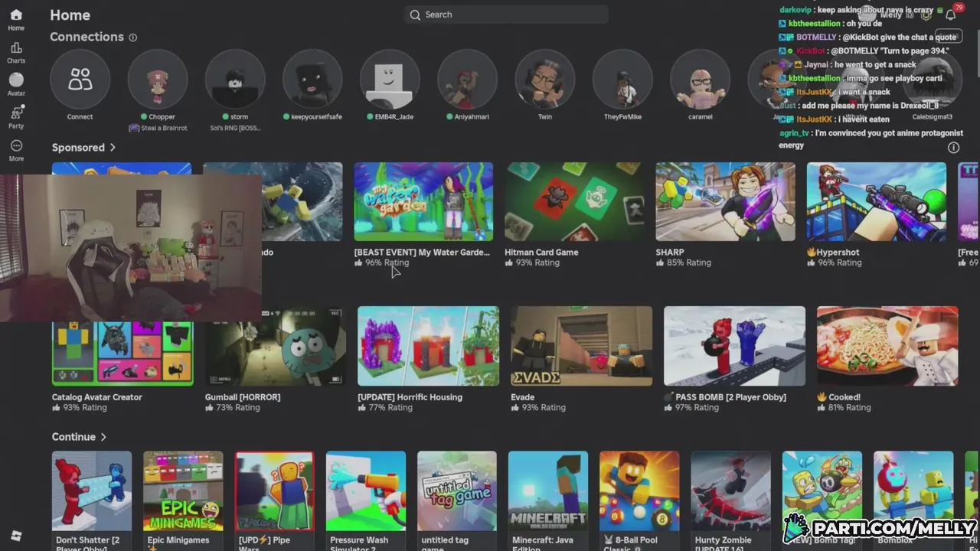
Task: Open Minecraft: Java Edition tile
Action: pyautogui.click(x=548, y=491)
